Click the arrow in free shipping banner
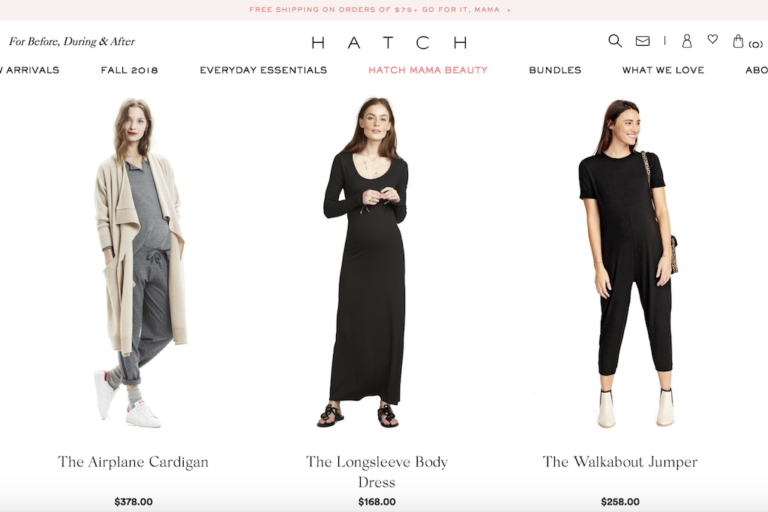This screenshot has height=512, width=768. (x=508, y=10)
